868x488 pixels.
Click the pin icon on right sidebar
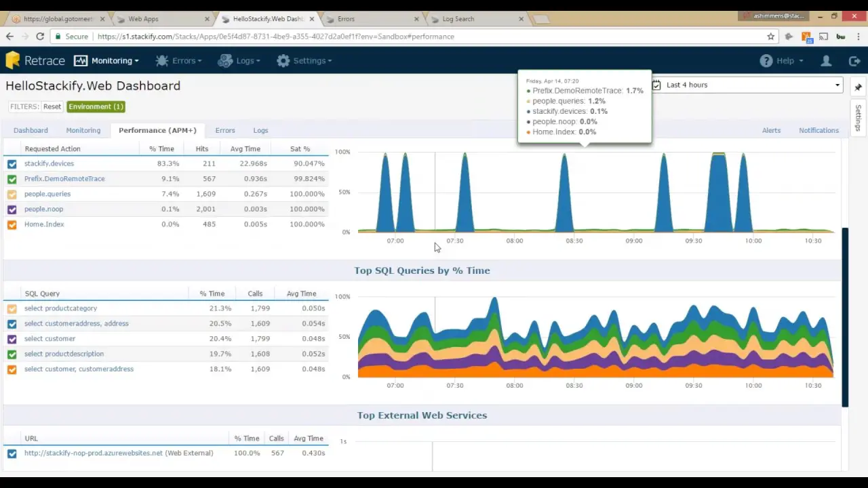(x=858, y=87)
